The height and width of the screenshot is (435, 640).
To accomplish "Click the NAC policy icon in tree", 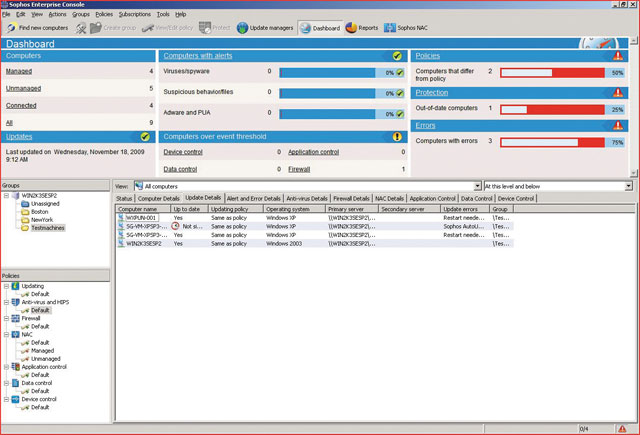I will (x=16, y=334).
